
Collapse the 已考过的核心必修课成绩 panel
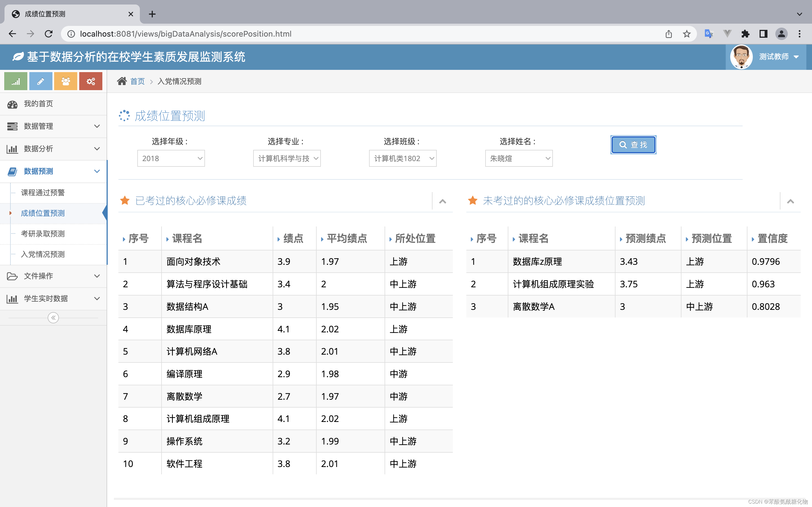(443, 201)
